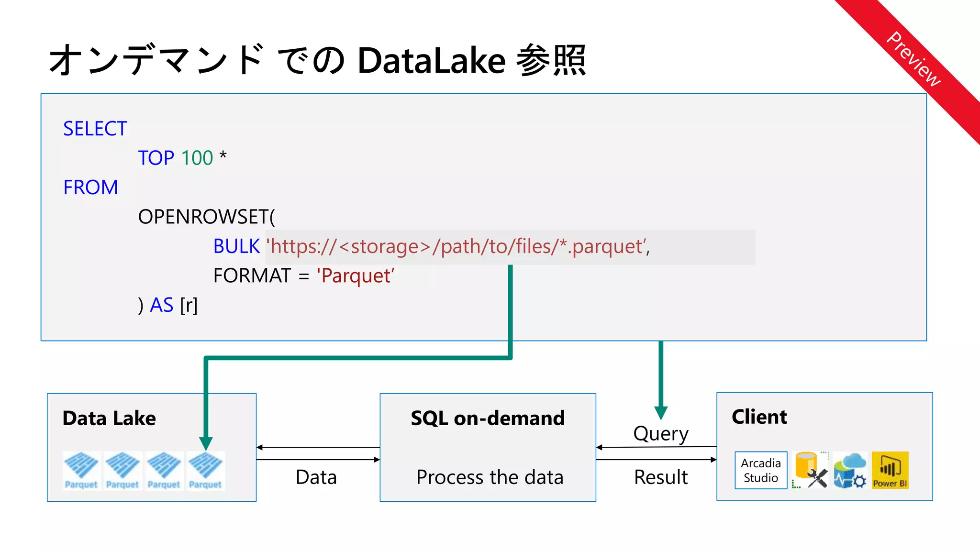
Task: Click the FORMAT = 'Parquet' line
Action: pyautogui.click(x=304, y=275)
